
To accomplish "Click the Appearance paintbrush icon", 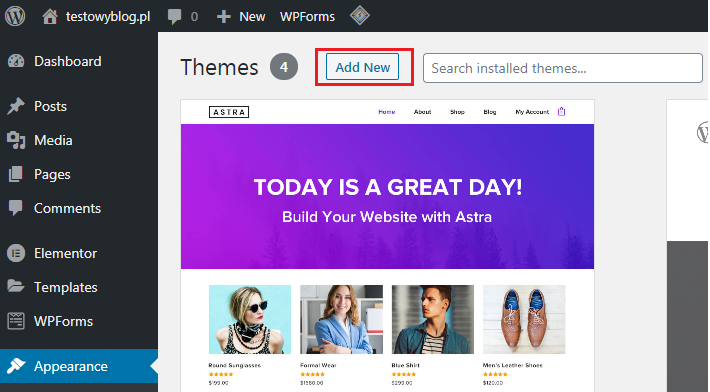I will [x=16, y=366].
